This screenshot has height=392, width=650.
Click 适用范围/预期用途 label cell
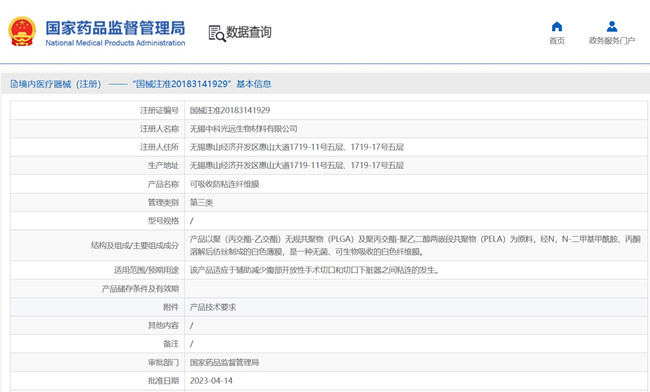pos(97,270)
